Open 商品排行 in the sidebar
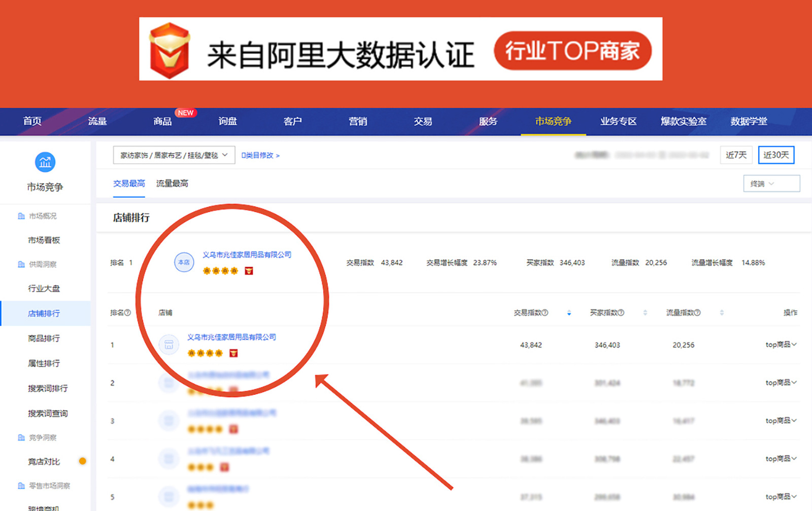Image resolution: width=812 pixels, height=511 pixels. 44,338
